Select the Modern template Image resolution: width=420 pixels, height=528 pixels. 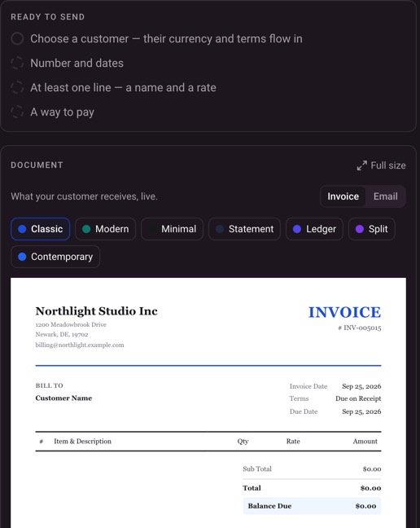point(105,229)
